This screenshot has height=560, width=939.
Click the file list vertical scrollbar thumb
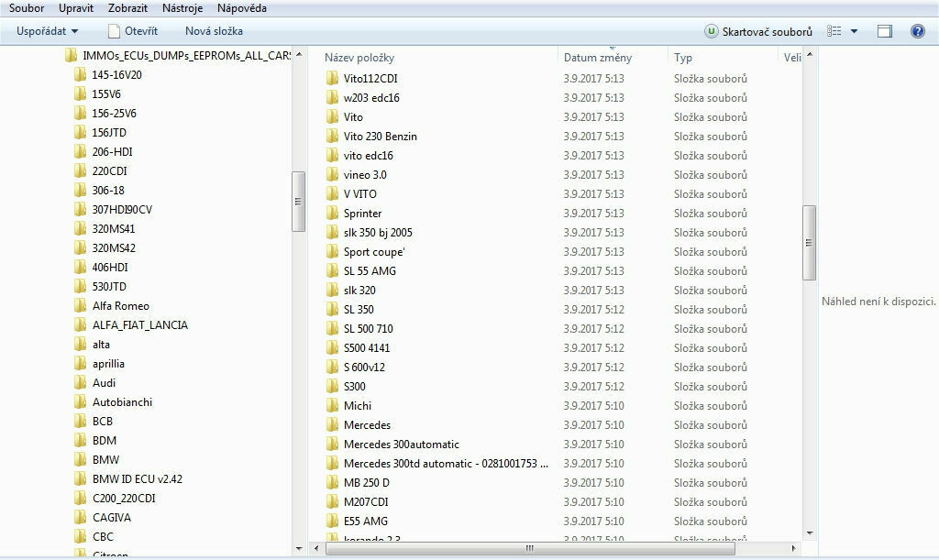pos(809,243)
